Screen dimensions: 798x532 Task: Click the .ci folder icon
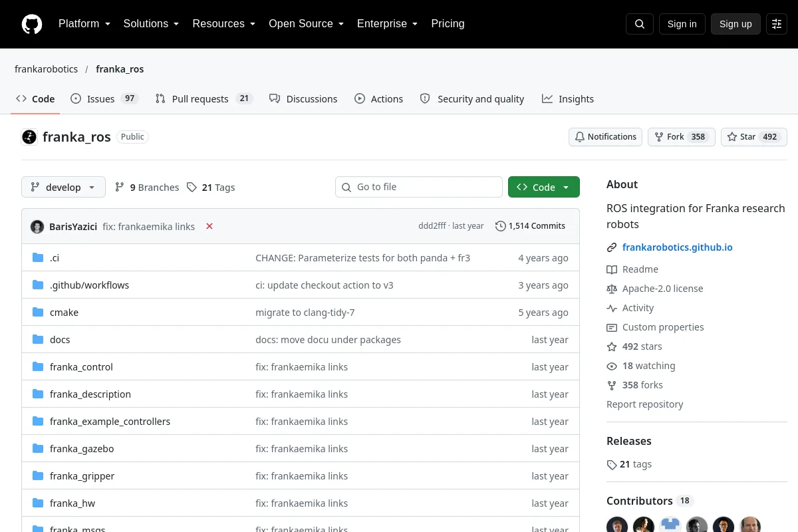point(38,258)
